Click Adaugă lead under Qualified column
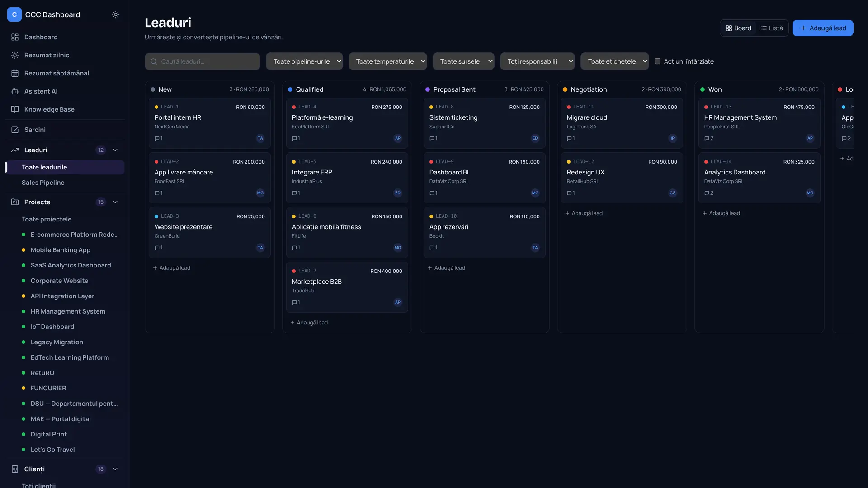This screenshot has width=868, height=488. pyautogui.click(x=309, y=323)
